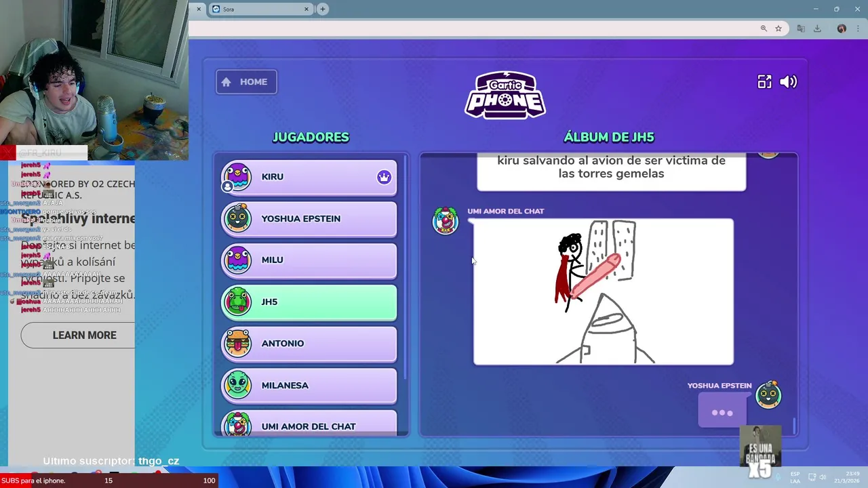Click the HOME button in Gartic Phone
The width and height of the screenshot is (868, 488).
[246, 82]
